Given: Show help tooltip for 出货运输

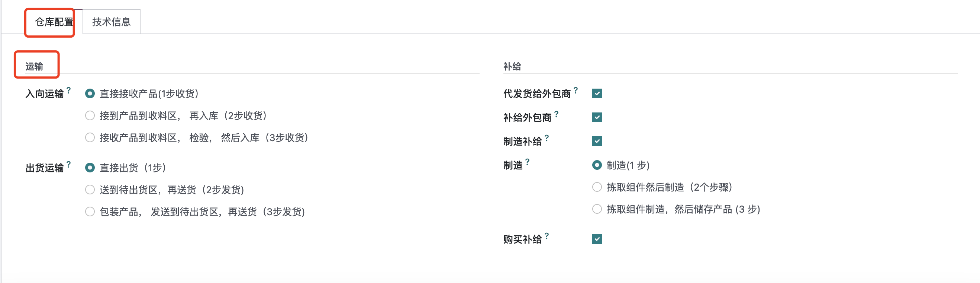Looking at the screenshot, I should (x=68, y=164).
